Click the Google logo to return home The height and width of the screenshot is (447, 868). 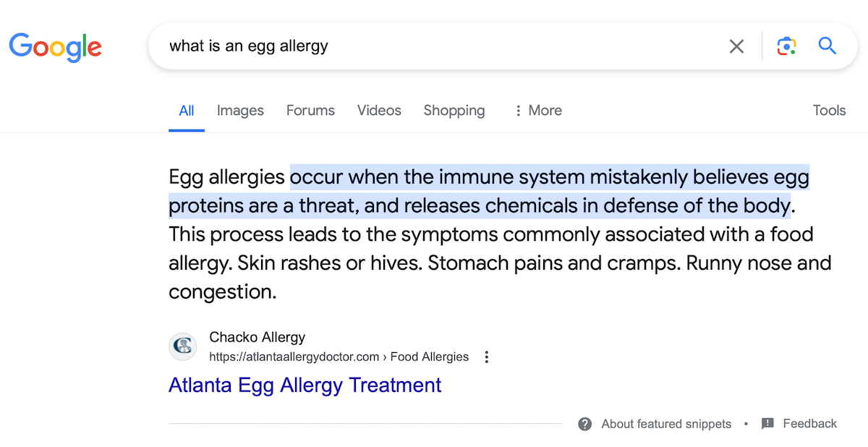point(55,46)
